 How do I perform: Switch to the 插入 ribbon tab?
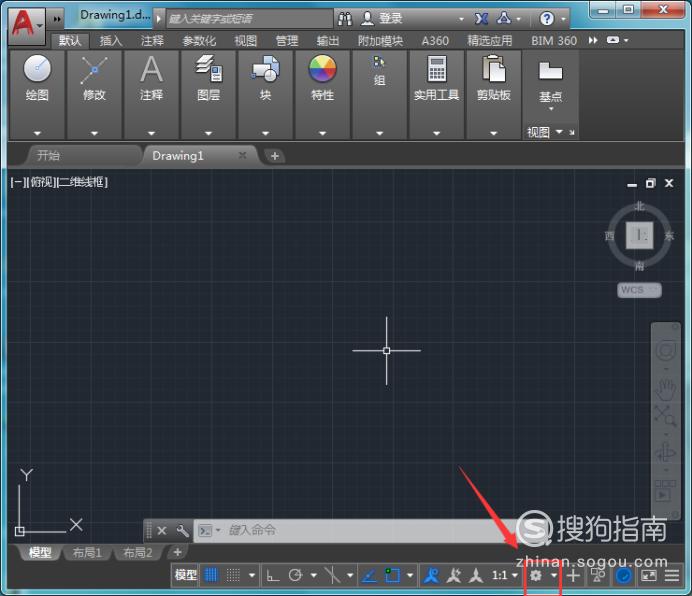[111, 41]
